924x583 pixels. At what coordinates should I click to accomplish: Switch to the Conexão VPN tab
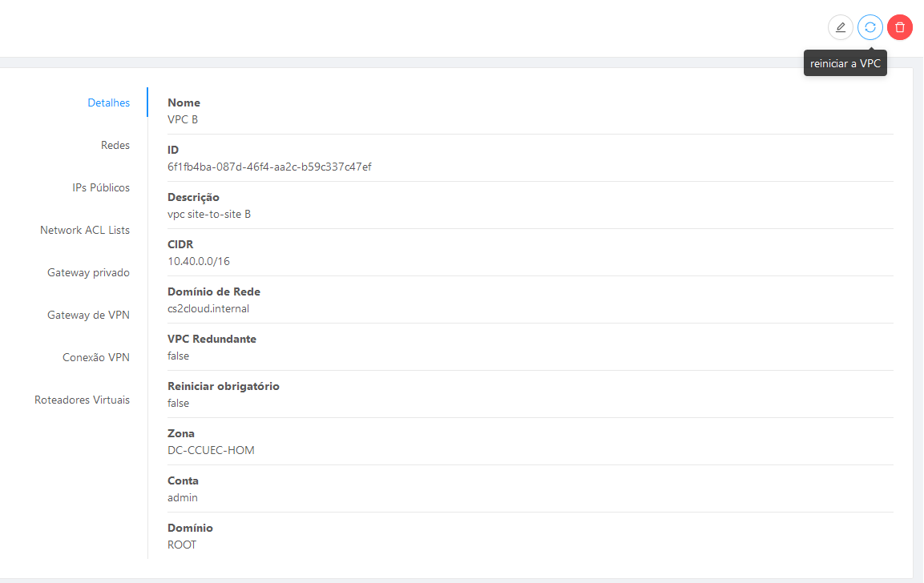click(x=96, y=357)
